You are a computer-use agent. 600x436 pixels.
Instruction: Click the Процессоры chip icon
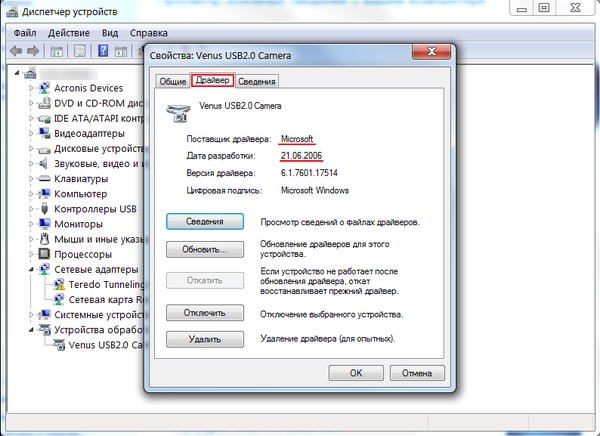pos(44,254)
